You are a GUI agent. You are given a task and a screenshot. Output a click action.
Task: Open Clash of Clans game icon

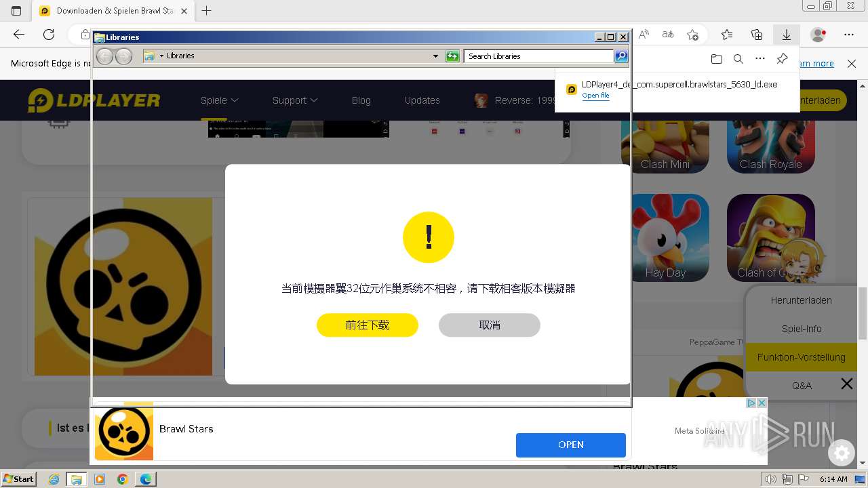pos(770,238)
